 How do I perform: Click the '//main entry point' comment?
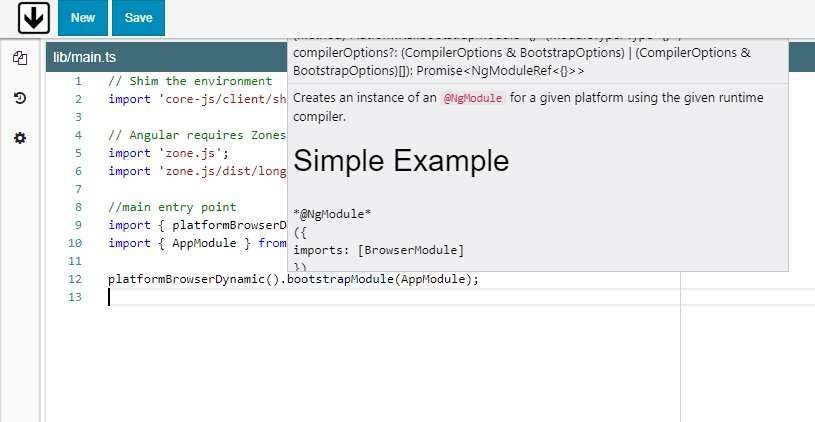click(x=172, y=207)
